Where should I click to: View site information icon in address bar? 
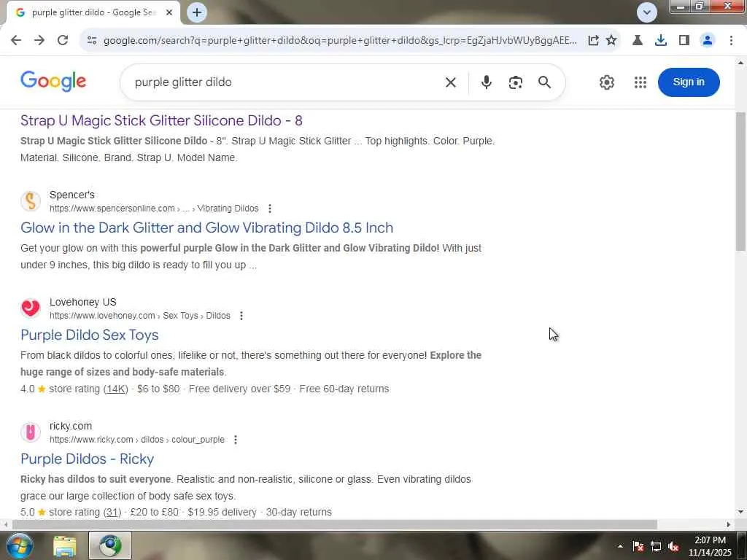pos(92,41)
